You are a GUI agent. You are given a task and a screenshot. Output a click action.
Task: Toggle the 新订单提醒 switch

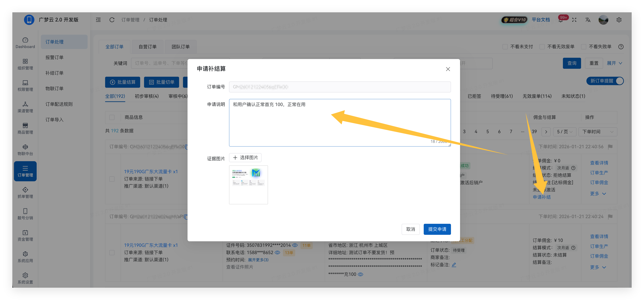(605, 81)
